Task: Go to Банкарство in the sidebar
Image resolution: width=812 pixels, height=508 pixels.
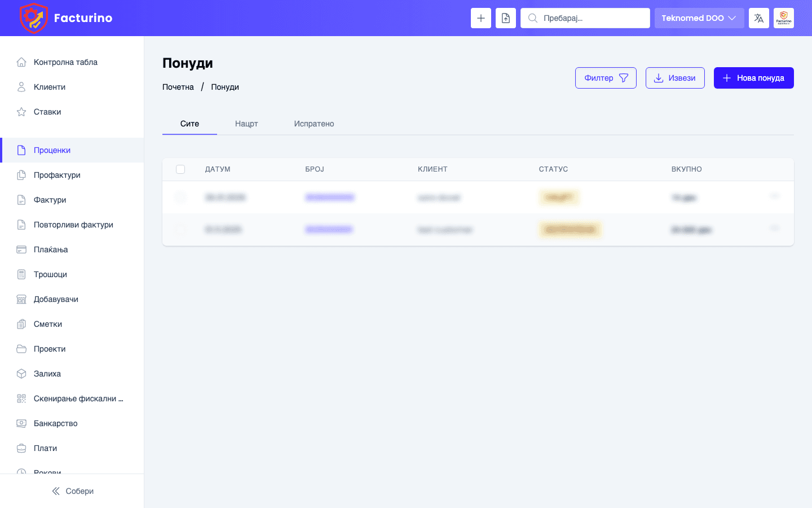Action: [x=55, y=423]
